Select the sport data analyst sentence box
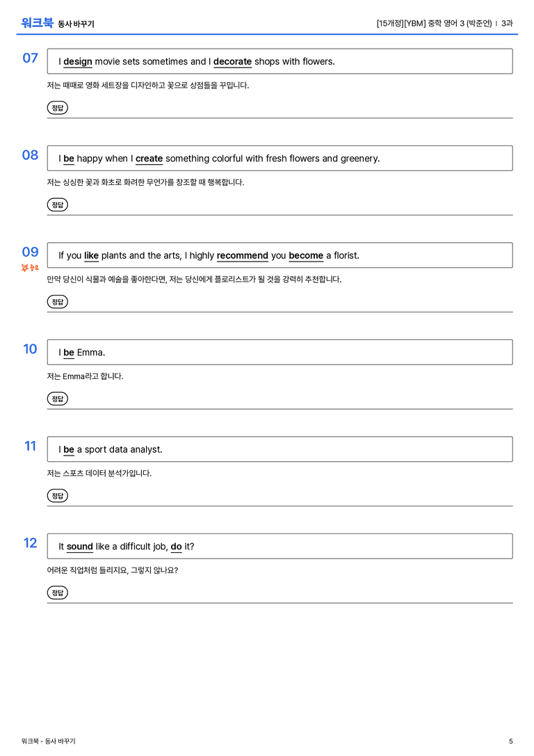Screen dimensions: 534x756 point(280,449)
